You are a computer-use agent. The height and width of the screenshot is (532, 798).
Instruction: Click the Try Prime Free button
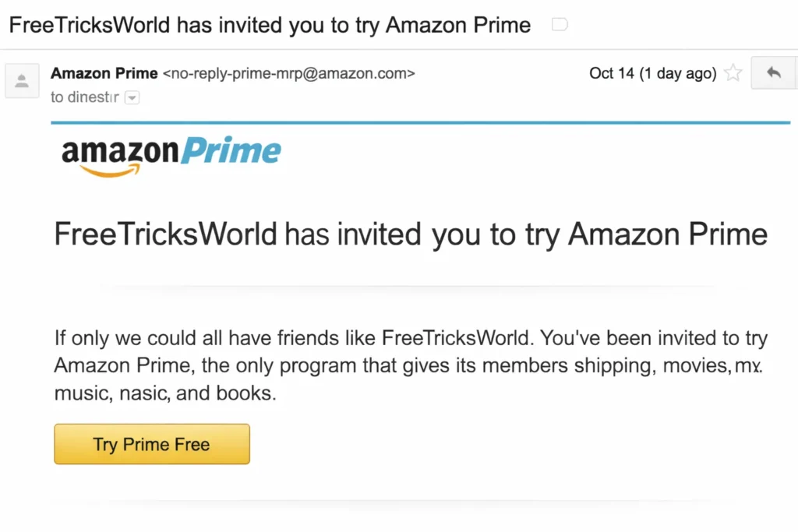click(x=152, y=445)
